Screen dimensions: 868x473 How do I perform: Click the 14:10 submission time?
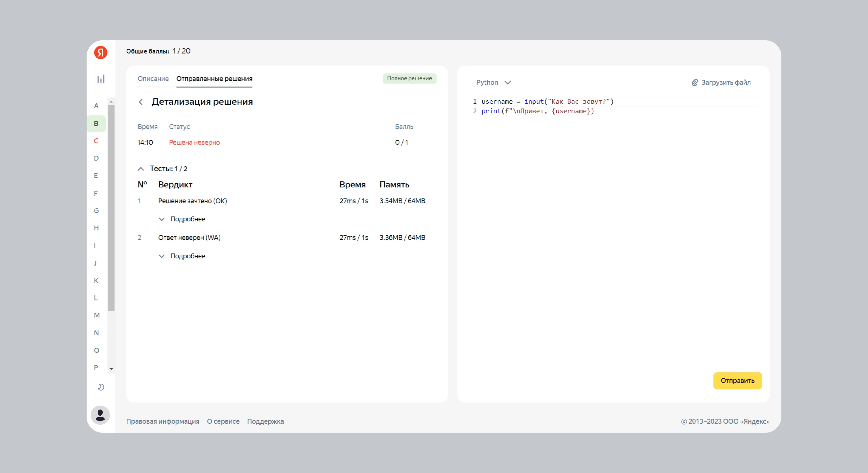(x=145, y=142)
